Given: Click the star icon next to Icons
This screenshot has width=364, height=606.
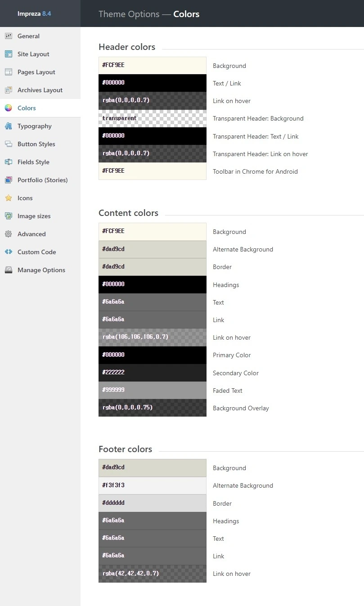Looking at the screenshot, I should [x=9, y=198].
